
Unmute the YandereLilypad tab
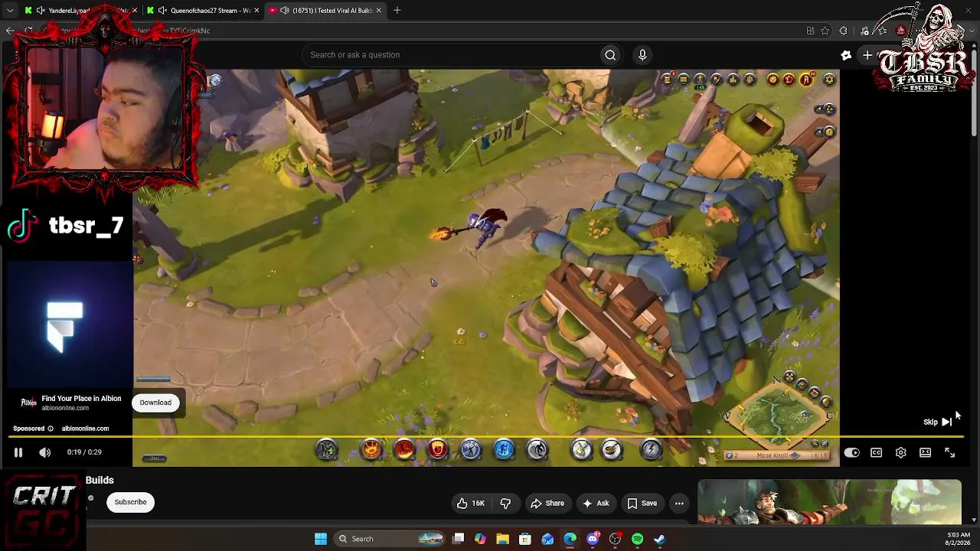pos(40,11)
